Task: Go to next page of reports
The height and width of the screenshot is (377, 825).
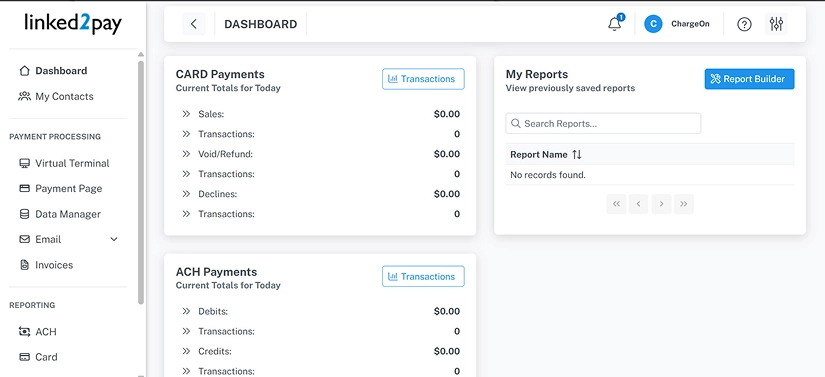Action: 661,204
